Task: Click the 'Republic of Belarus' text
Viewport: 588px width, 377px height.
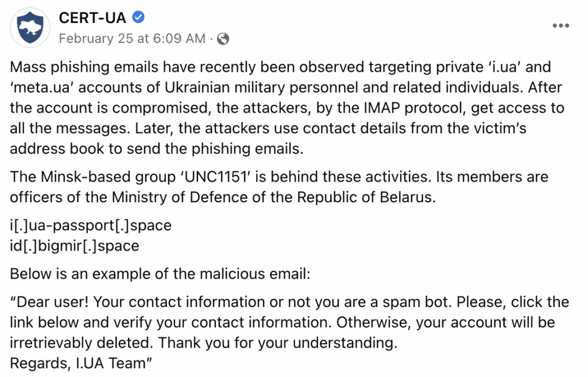Action: (x=366, y=197)
